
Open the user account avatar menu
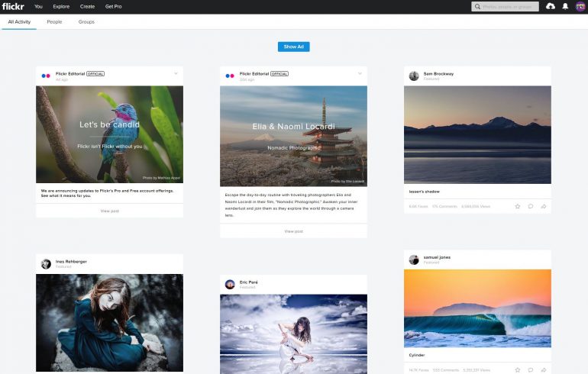580,6
